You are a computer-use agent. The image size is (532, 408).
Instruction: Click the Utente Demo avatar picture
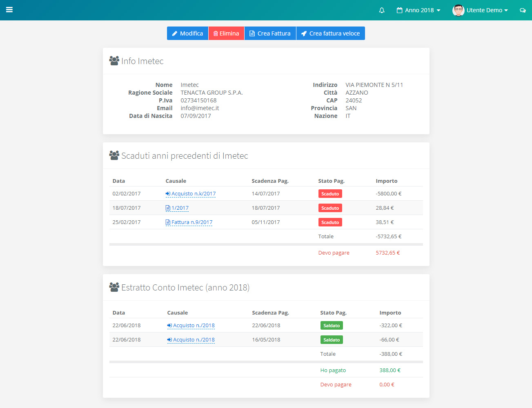tap(458, 10)
